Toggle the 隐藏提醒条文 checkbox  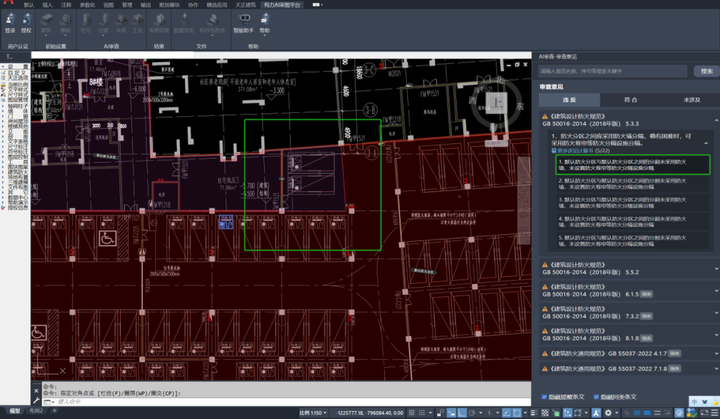point(545,397)
